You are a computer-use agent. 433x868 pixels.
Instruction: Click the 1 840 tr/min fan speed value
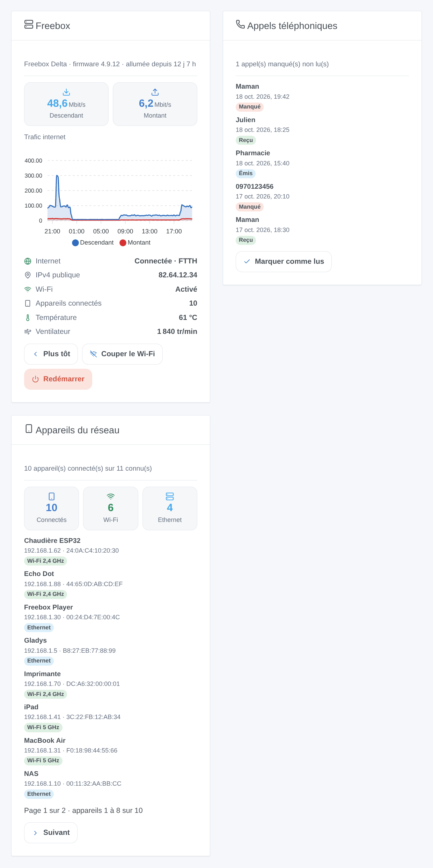(177, 332)
